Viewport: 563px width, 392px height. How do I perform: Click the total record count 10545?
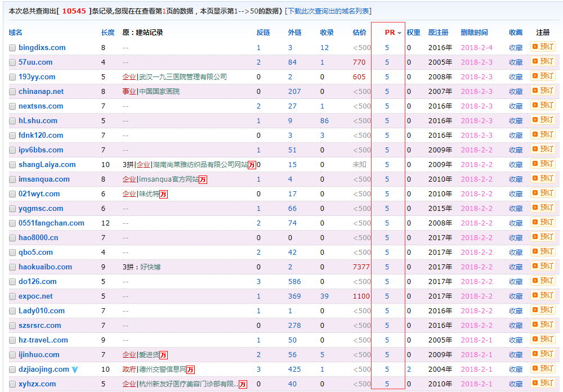coord(74,11)
